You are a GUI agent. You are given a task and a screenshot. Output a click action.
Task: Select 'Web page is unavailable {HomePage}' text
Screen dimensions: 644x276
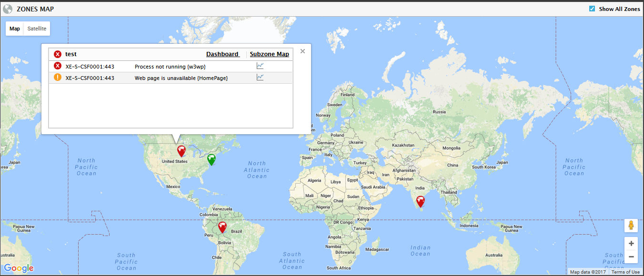[181, 78]
